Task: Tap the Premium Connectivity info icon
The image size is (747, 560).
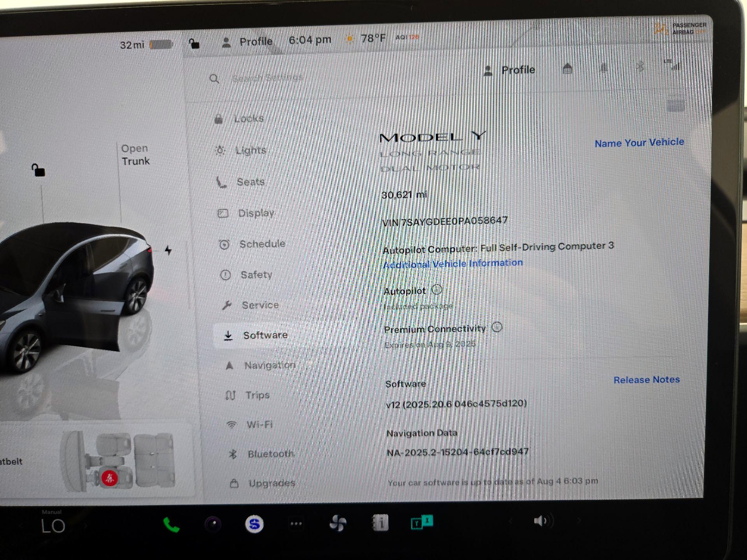Action: point(497,327)
